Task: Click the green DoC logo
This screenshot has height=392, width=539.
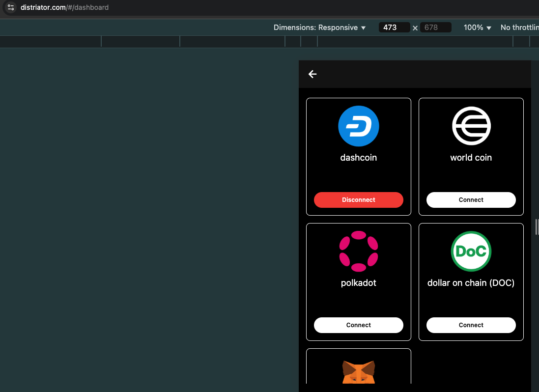Action: [471, 251]
